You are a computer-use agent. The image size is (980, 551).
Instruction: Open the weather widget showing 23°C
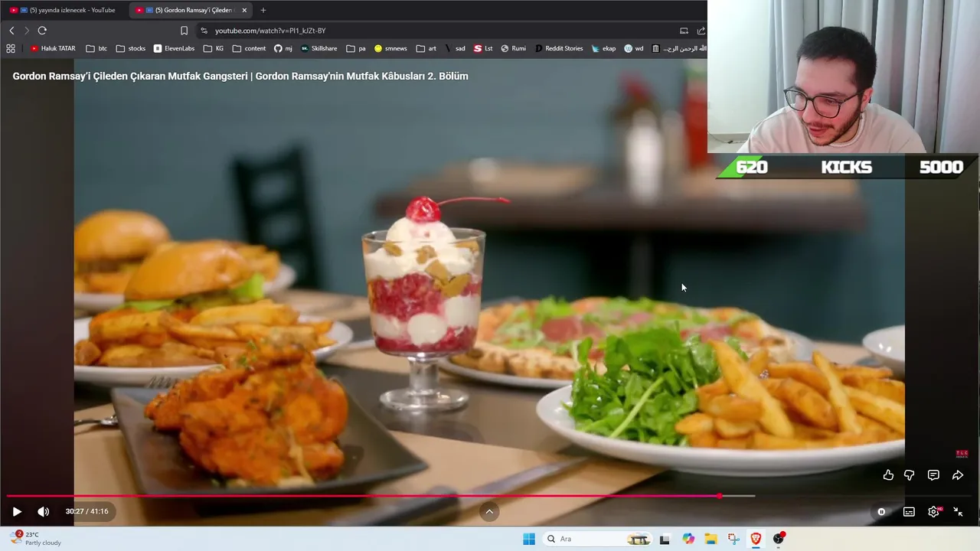[37, 539]
